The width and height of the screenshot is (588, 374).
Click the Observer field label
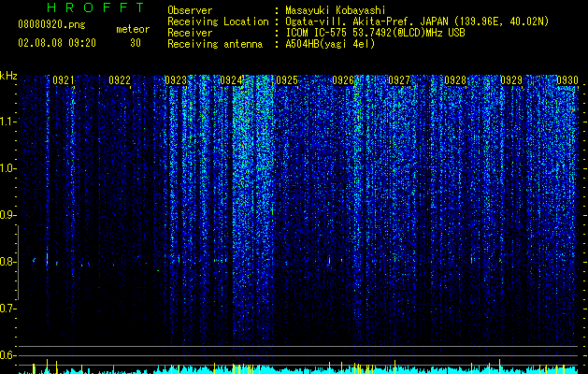click(x=190, y=10)
